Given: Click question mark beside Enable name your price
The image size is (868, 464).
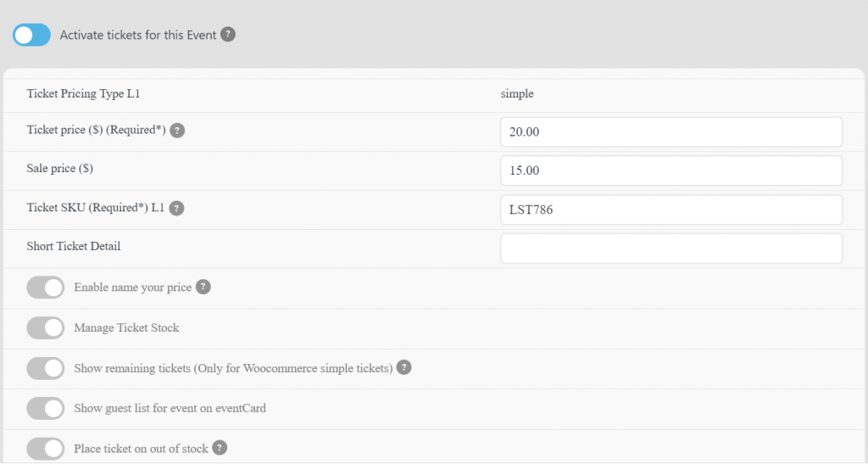Looking at the screenshot, I should coord(203,287).
